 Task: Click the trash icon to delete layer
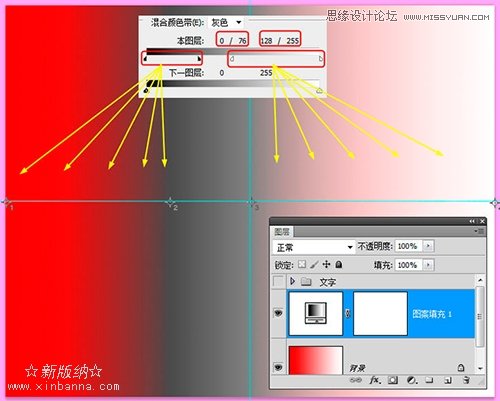(x=467, y=380)
